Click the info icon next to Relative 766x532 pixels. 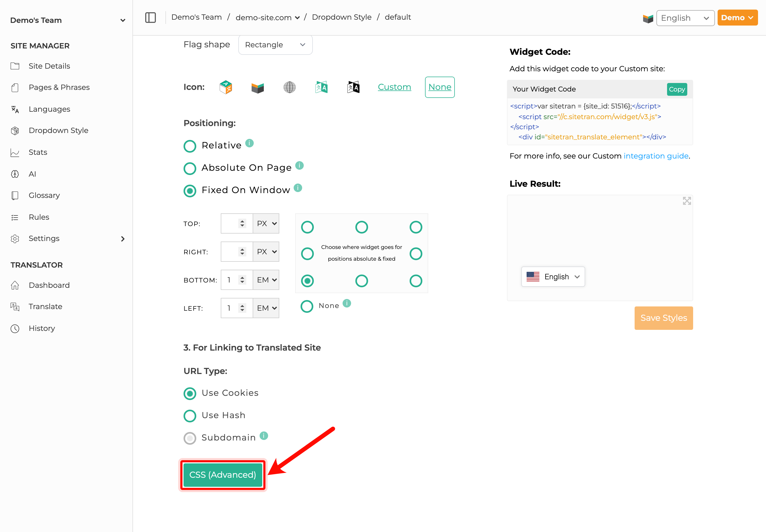249,143
